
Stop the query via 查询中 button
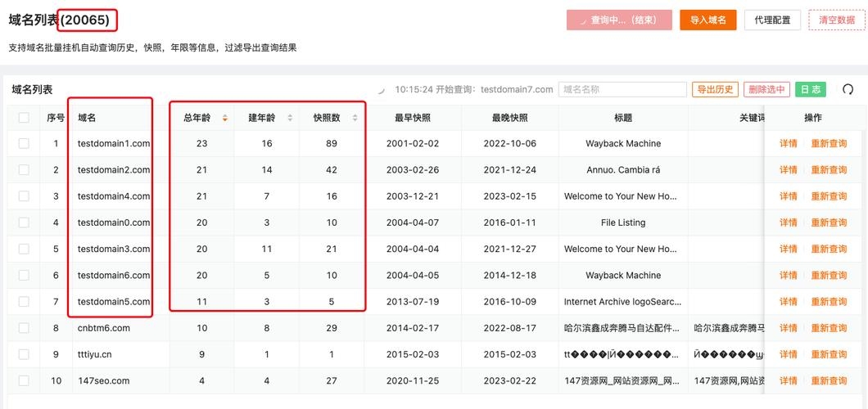pyautogui.click(x=619, y=20)
